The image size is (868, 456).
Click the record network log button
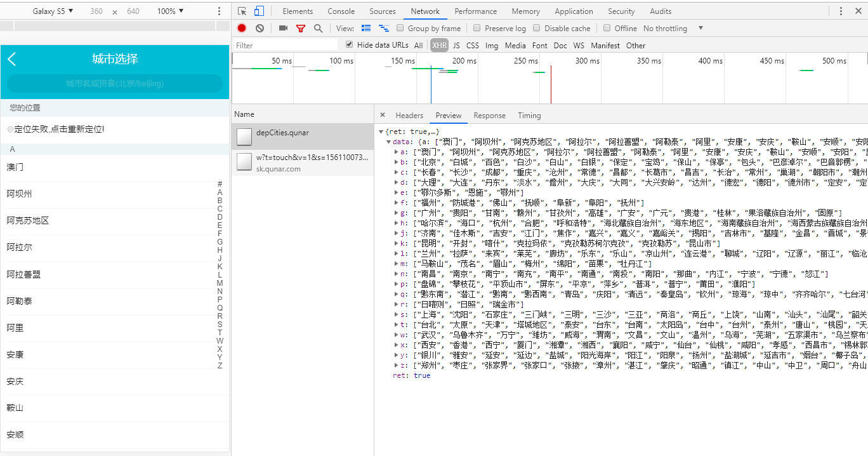(x=242, y=28)
